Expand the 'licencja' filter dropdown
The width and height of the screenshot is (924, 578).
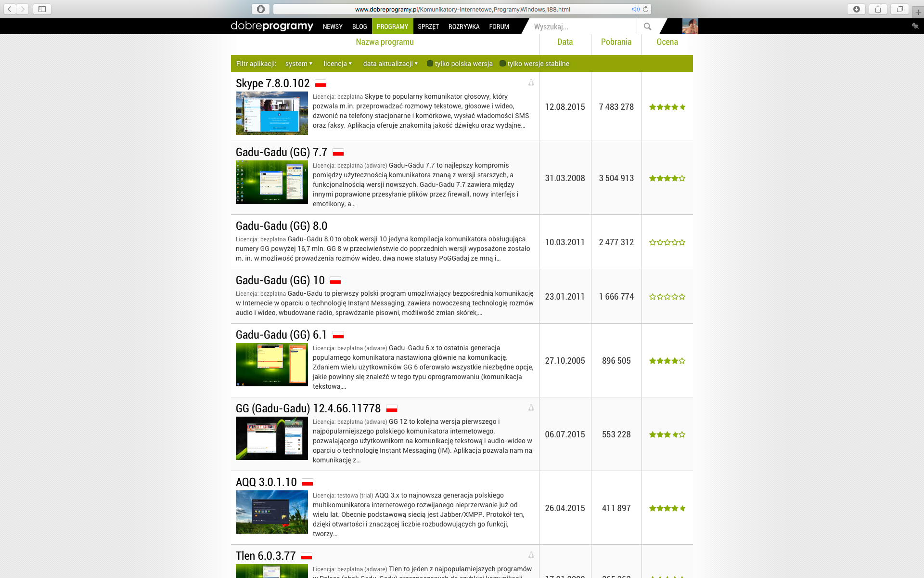[x=338, y=64]
